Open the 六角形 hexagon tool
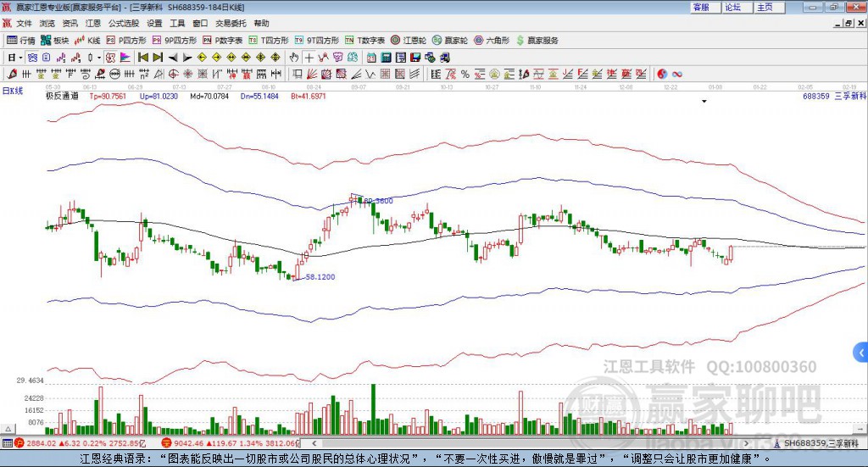The width and height of the screenshot is (868, 467). 492,41
